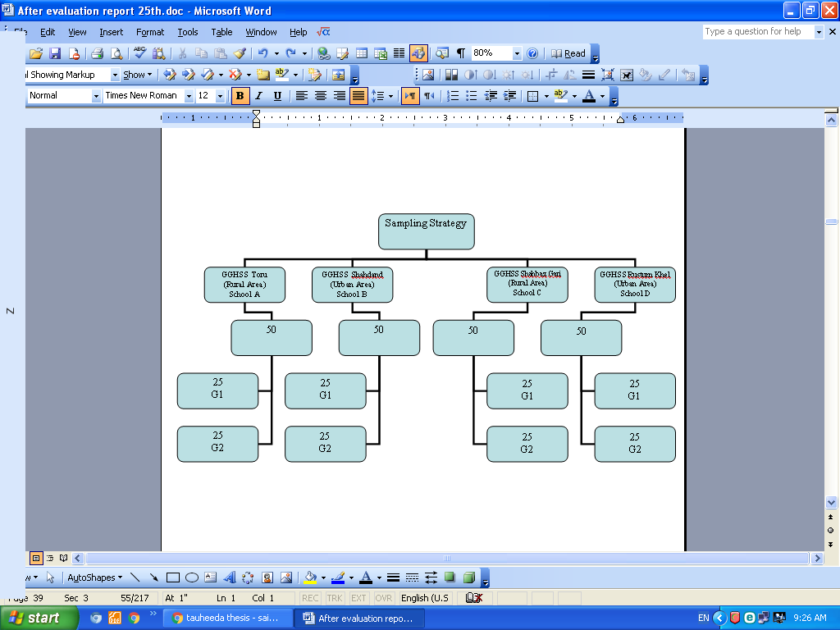Click the Line Color brush on Drawing toolbar
This screenshot has width=840, height=630.
[337, 577]
